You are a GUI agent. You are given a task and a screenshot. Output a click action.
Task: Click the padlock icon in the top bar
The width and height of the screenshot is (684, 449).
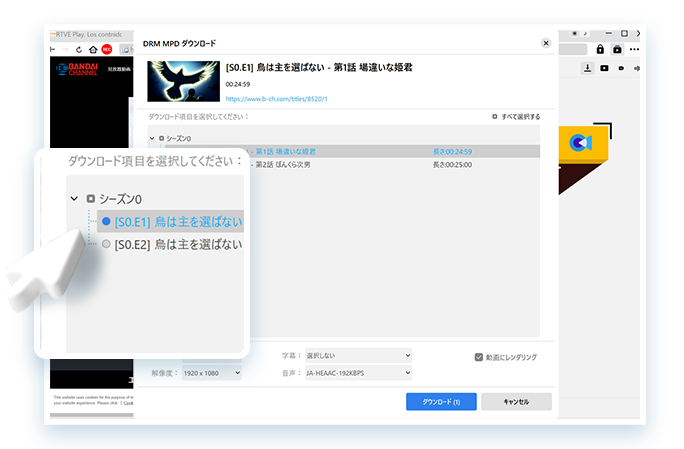pos(600,49)
